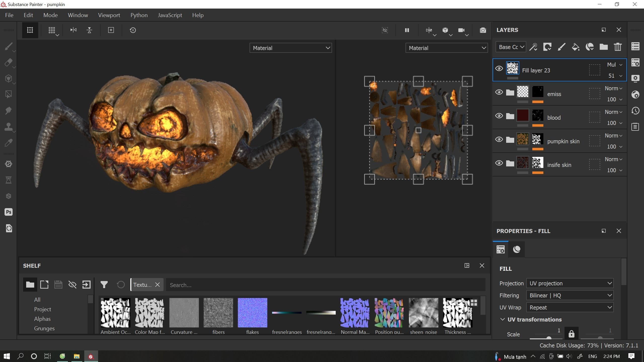Collapse the UV transformations section
This screenshot has width=644, height=362.
pos(502,319)
